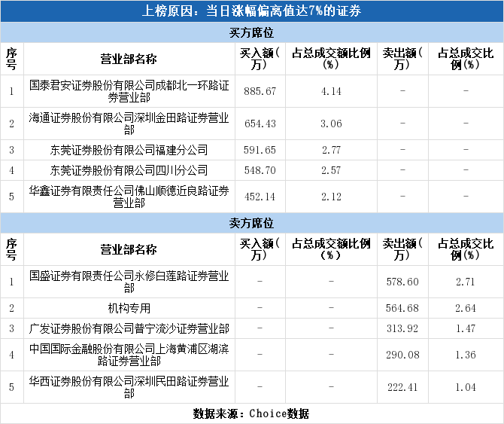Click 营业部名称 header in buyer table
Screen dimensions: 504x424
[x=129, y=59]
